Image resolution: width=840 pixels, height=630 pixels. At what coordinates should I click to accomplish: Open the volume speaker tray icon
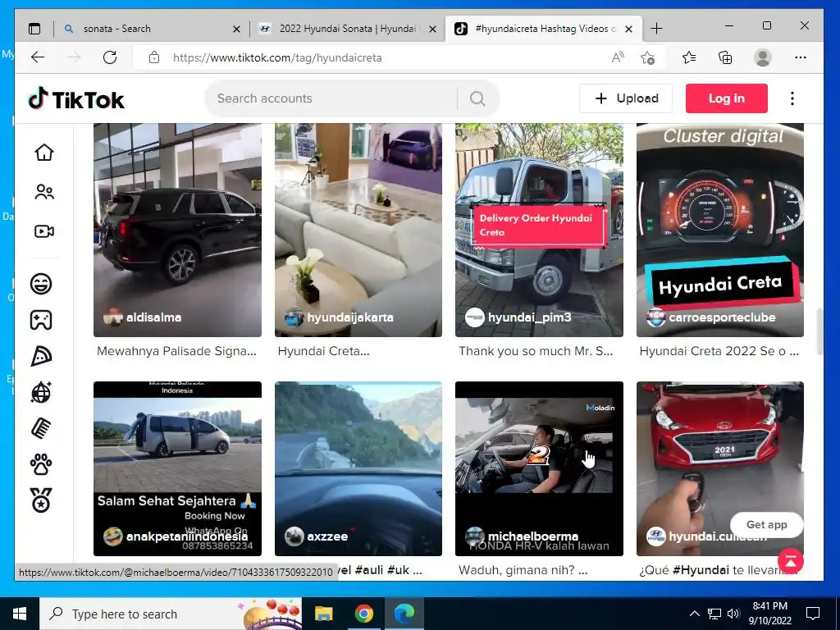tap(733, 614)
